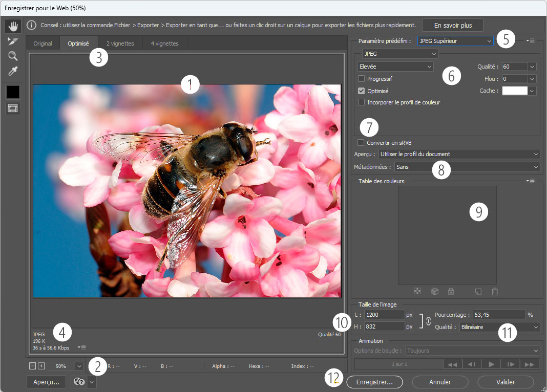
Task: Click the previous frame button
Action: (472, 364)
